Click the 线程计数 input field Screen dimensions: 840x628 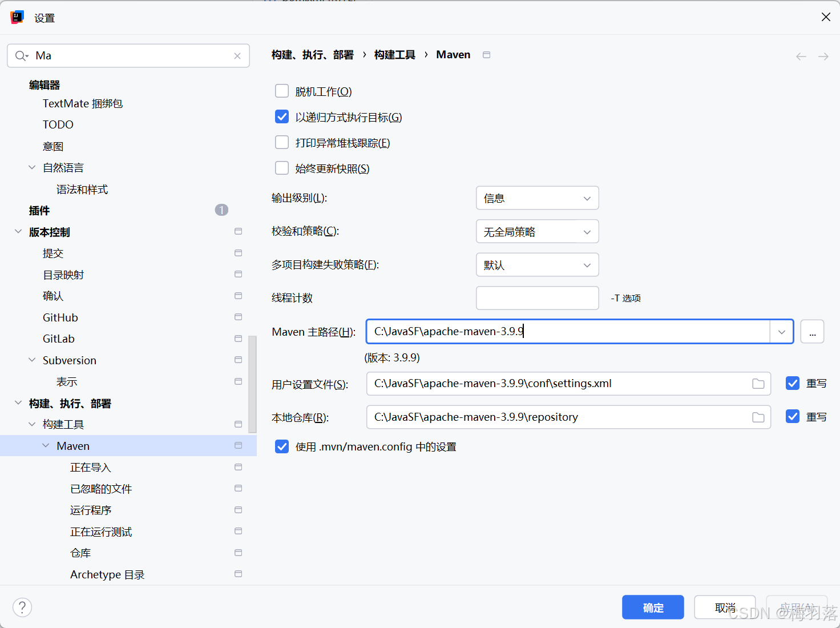[x=538, y=298]
